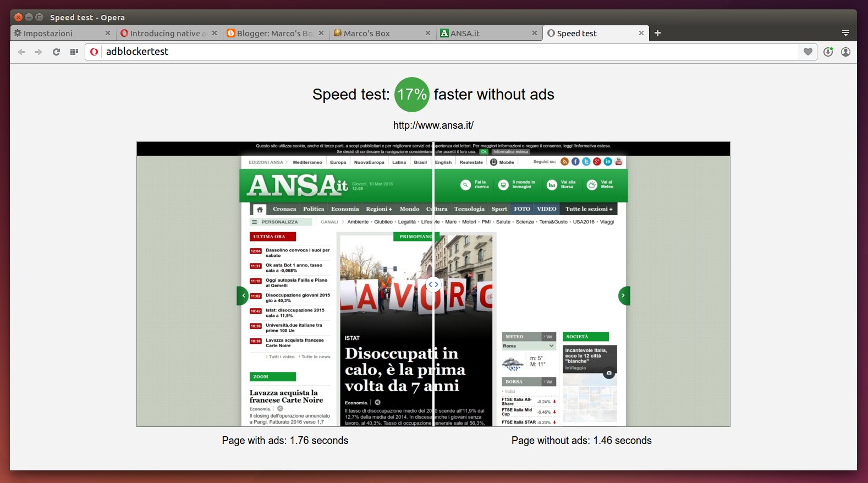Click the NuovaEuropa edition link
The image size is (868, 483).
coord(369,162)
